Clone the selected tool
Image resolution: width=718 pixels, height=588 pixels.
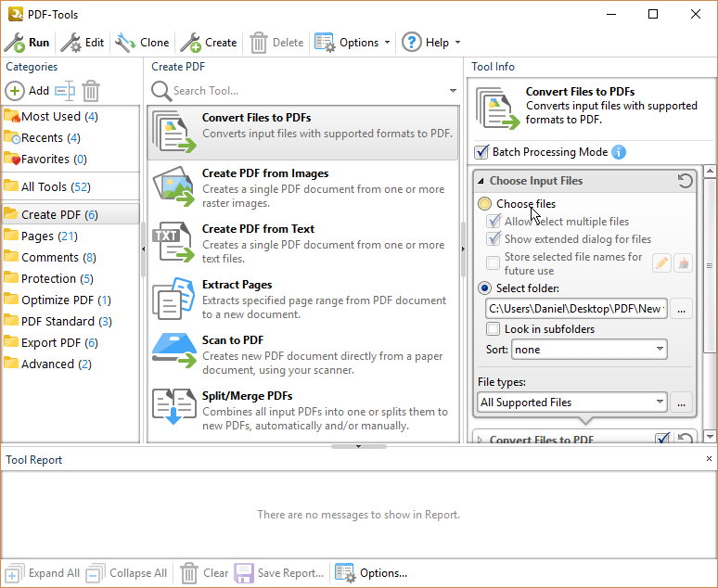(x=142, y=43)
